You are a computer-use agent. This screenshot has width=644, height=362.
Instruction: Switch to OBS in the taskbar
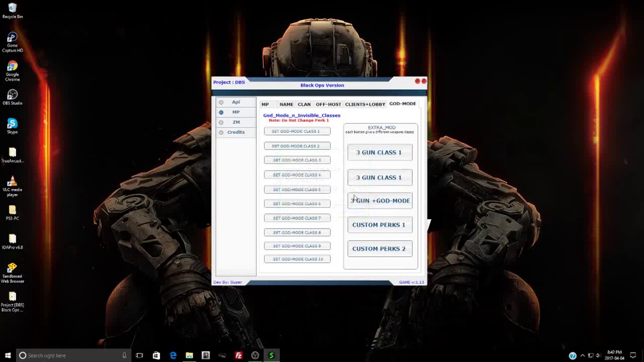(x=255, y=355)
